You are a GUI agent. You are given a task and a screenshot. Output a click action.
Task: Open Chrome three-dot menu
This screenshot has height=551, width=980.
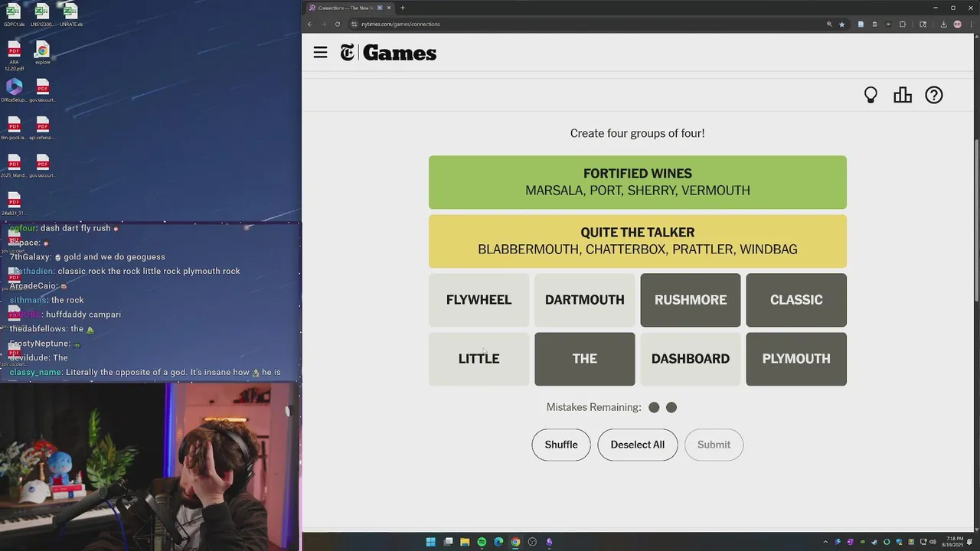(971, 24)
